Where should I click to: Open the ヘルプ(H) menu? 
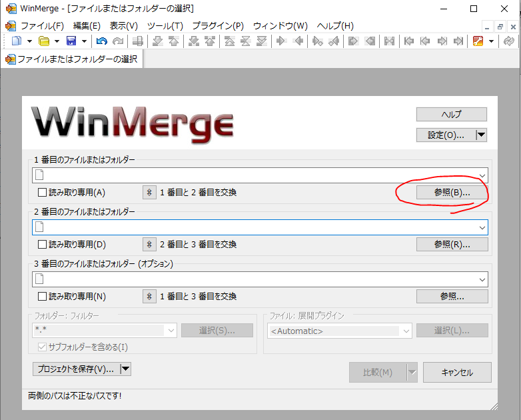(x=335, y=25)
